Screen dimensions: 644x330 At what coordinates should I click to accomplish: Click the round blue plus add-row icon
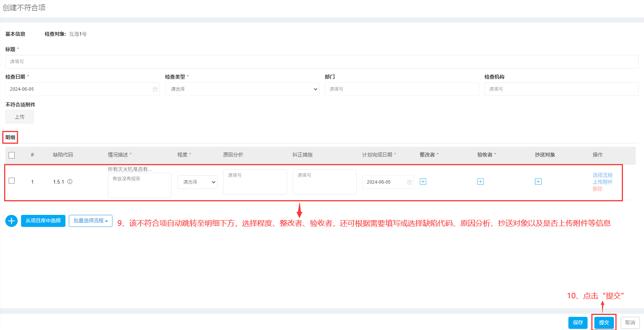point(11,221)
